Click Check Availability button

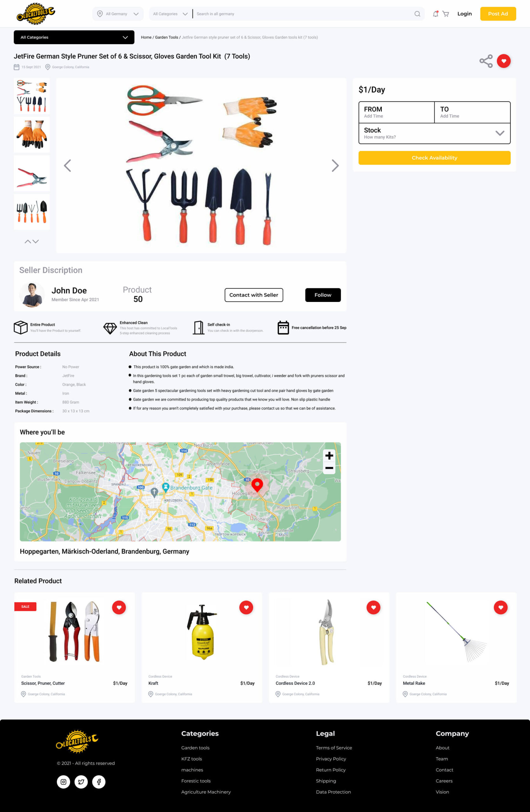(x=435, y=158)
